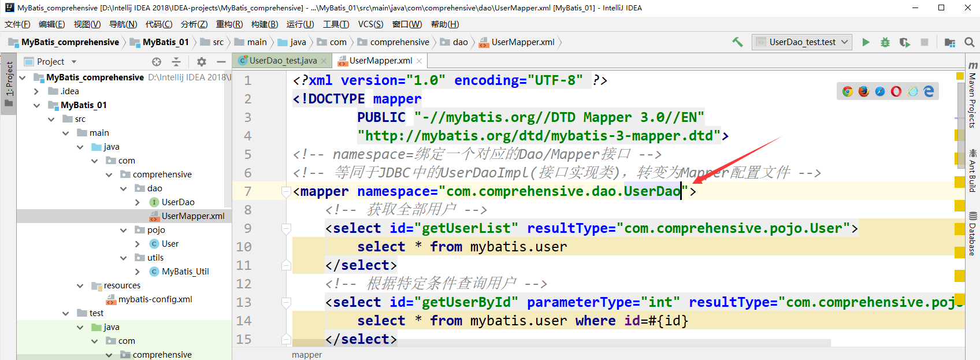
Task: Collapse all in Project panel
Action: coord(176,62)
